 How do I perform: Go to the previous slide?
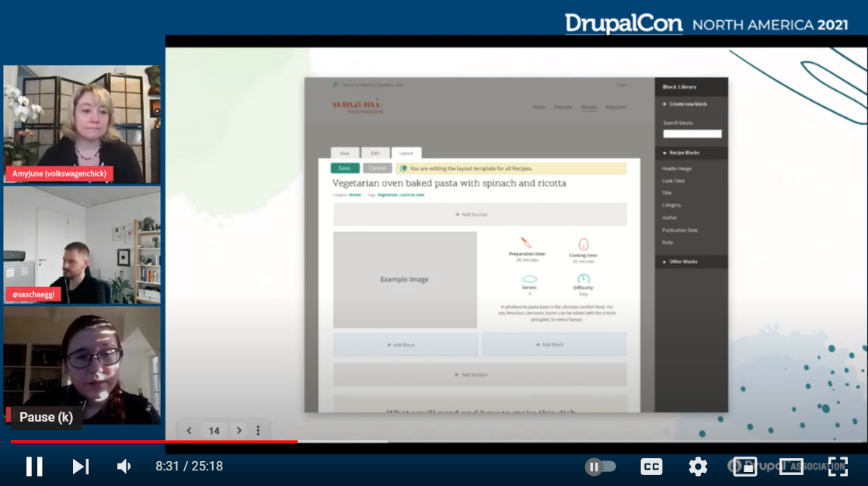coord(190,430)
